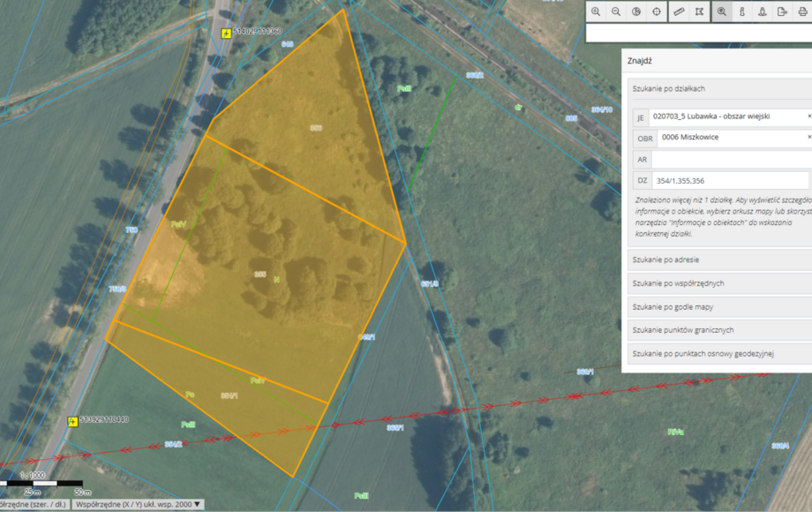Select the polygon area measurement tool
The width and height of the screenshot is (812, 512).
coord(699,11)
